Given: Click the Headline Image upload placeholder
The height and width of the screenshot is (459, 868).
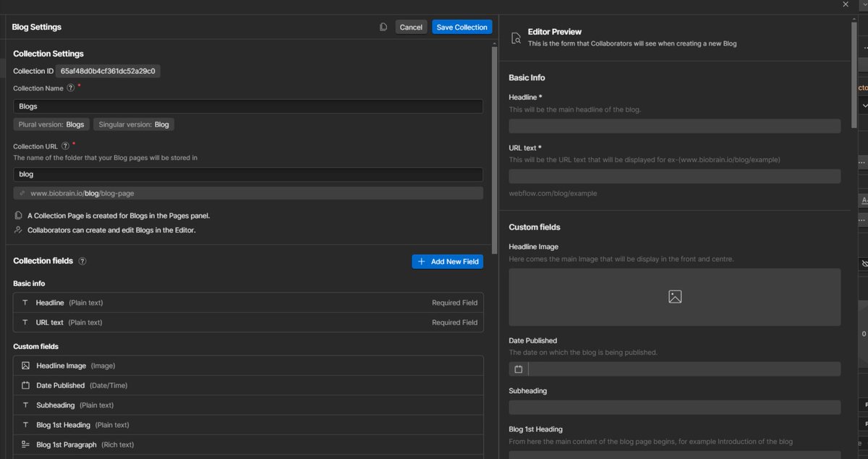Looking at the screenshot, I should pos(674,296).
